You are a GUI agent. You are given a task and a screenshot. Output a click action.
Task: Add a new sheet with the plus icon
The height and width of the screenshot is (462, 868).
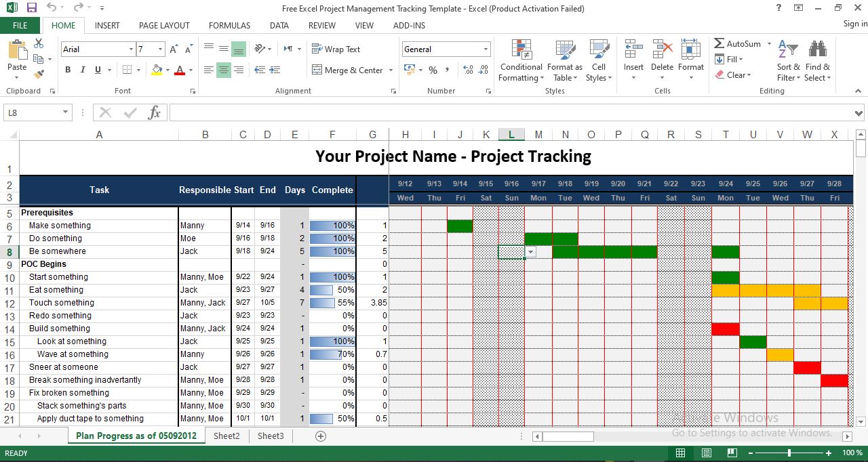point(321,436)
